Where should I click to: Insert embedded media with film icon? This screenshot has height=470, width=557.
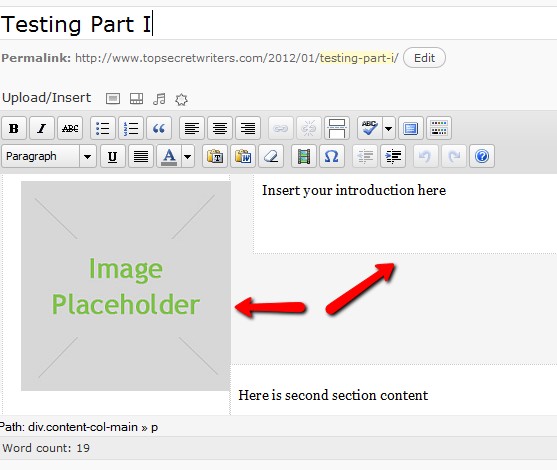[x=304, y=156]
